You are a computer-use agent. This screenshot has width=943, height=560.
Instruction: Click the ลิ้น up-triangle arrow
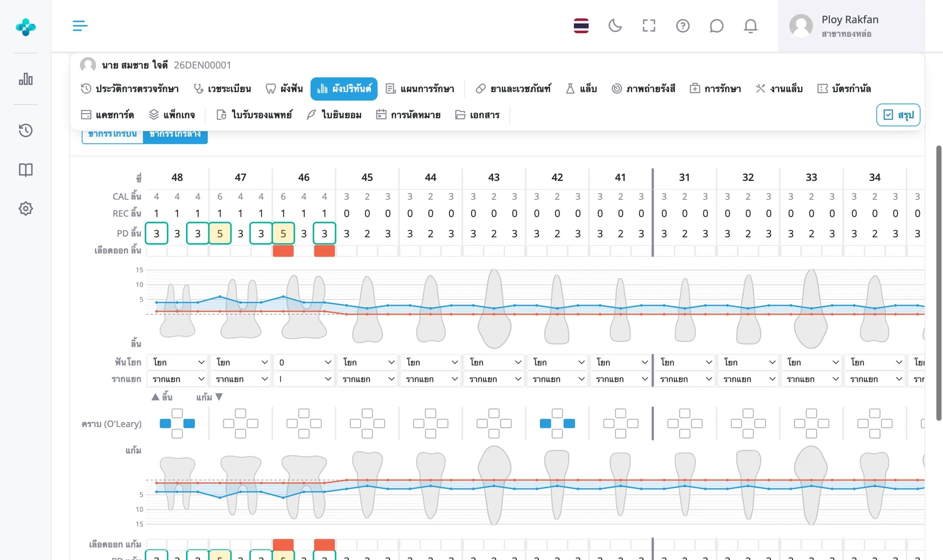click(x=155, y=397)
